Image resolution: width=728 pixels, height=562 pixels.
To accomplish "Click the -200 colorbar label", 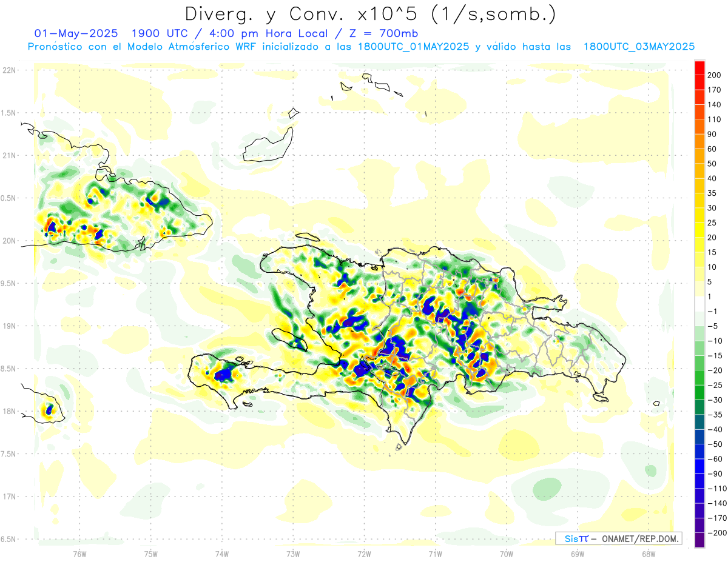I will [716, 533].
